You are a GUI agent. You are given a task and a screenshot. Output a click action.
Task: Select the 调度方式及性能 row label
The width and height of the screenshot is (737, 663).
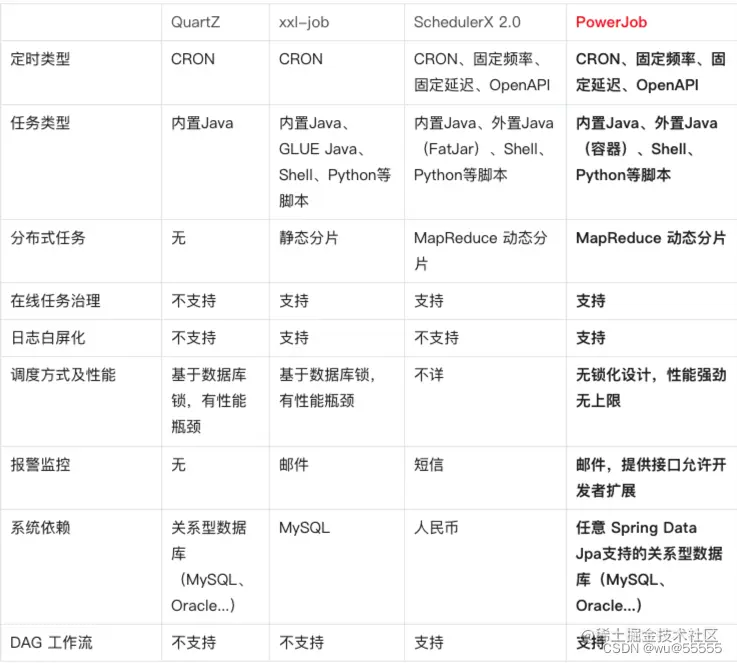click(x=63, y=374)
